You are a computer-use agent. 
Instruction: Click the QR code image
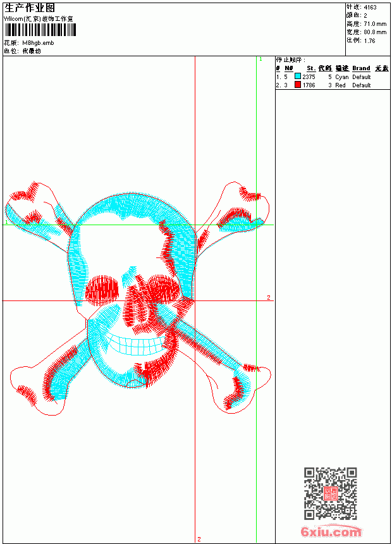coord(330,493)
